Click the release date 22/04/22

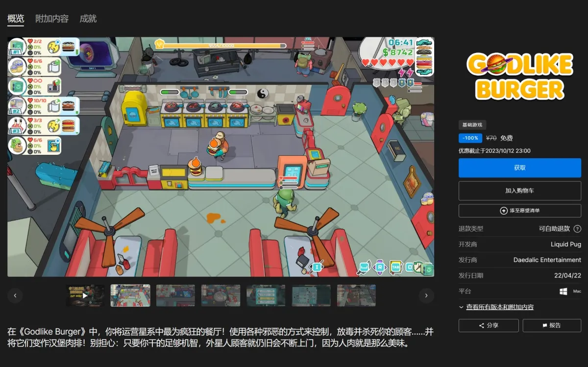tap(567, 276)
